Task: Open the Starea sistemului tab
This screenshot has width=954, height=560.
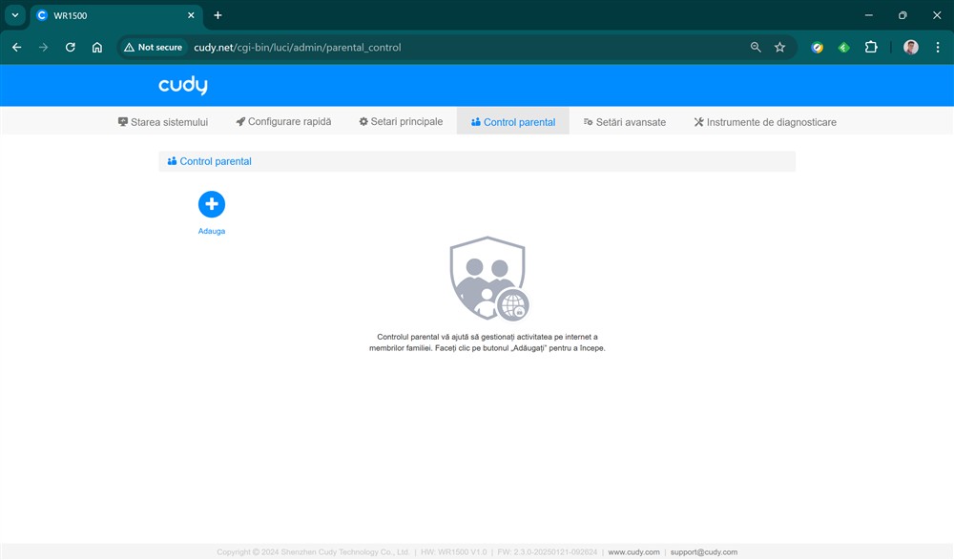Action: [162, 122]
